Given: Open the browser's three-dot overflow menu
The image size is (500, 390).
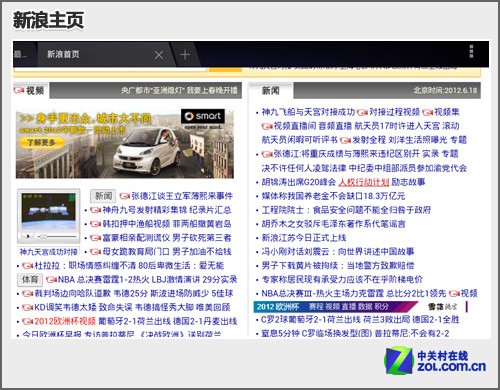Looking at the screenshot, I should tap(471, 52).
